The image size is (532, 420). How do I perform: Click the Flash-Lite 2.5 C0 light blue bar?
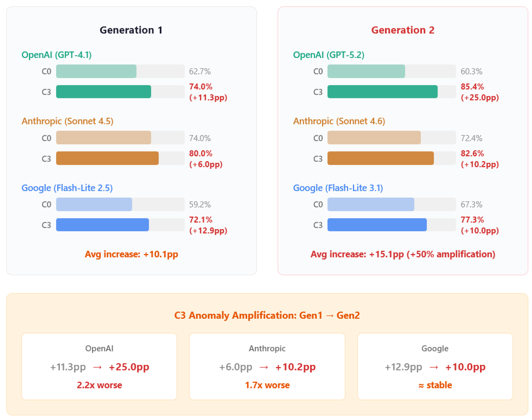click(x=94, y=204)
